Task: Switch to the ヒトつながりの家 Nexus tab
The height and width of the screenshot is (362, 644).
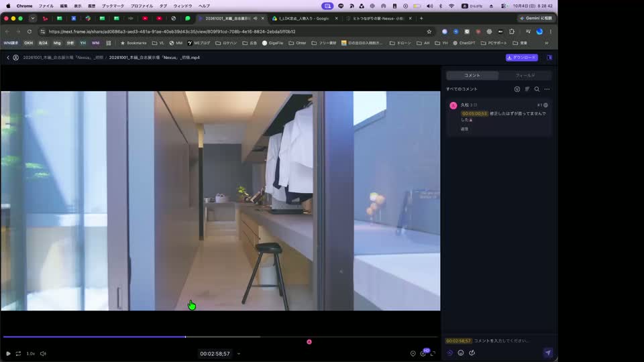Action: click(x=378, y=19)
